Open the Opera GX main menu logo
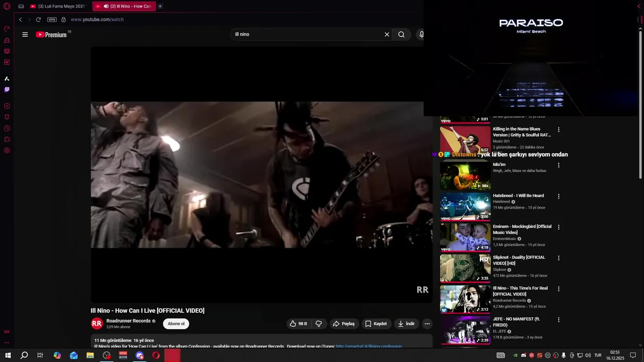Image resolution: width=644 pixels, height=362 pixels. tap(7, 7)
